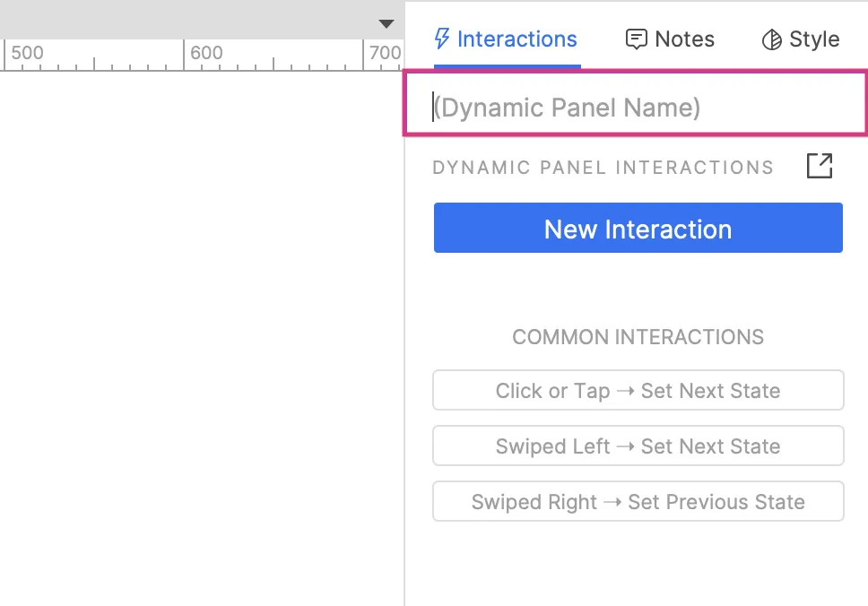
Task: Switch to the Interactions tab label
Action: click(516, 39)
